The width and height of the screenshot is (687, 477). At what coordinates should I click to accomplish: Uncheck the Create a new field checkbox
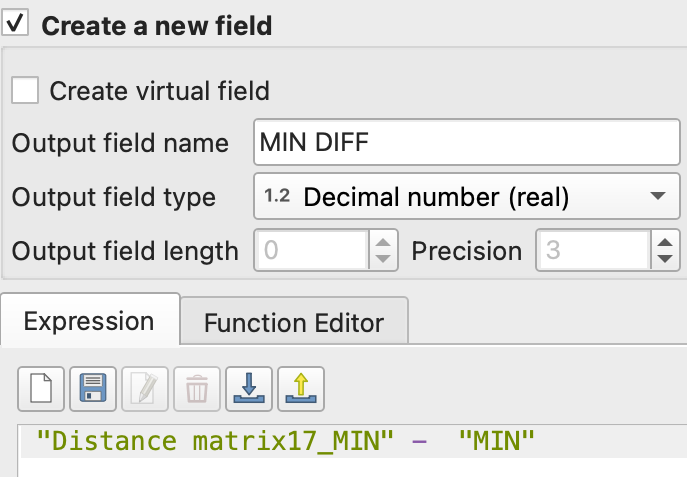[x=16, y=23]
